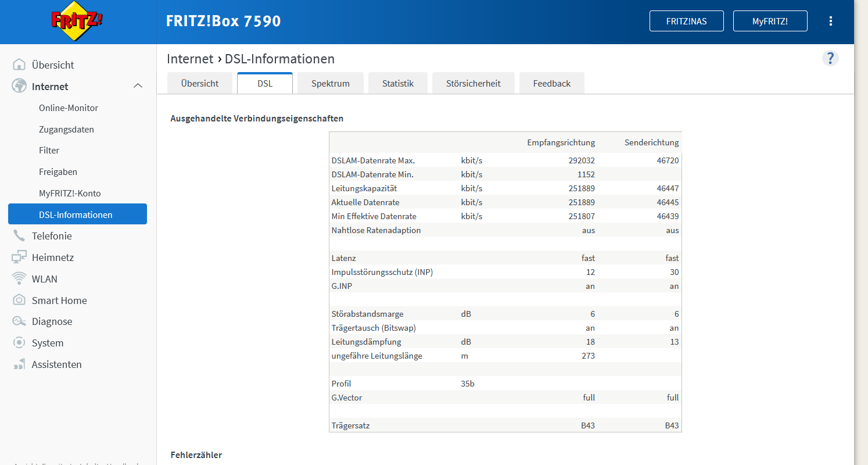Image resolution: width=868 pixels, height=465 pixels.
Task: Switch to the Spektrum tab
Action: (x=331, y=83)
